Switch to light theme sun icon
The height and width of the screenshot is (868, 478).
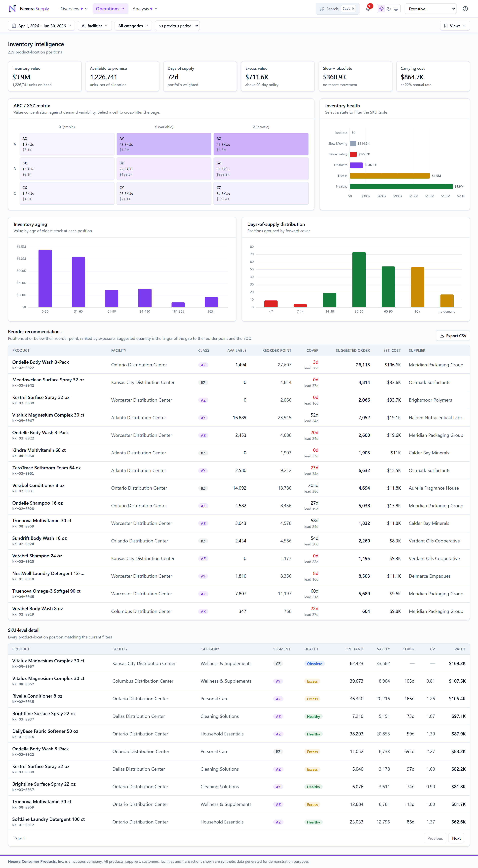click(381, 9)
